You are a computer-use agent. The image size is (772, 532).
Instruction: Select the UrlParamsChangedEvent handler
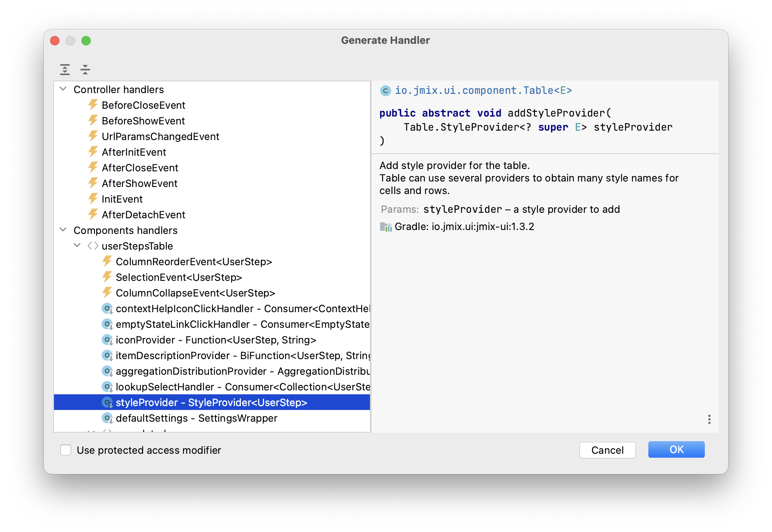212,136
